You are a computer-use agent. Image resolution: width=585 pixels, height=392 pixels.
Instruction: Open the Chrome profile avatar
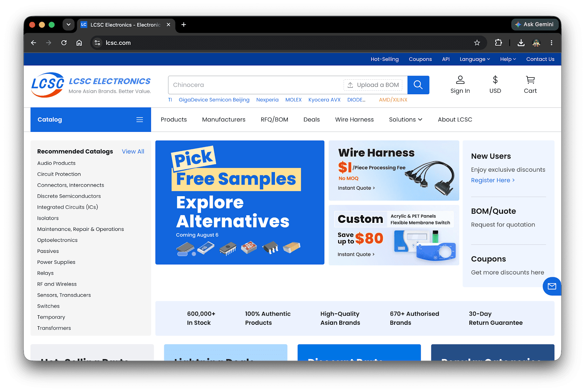point(536,43)
